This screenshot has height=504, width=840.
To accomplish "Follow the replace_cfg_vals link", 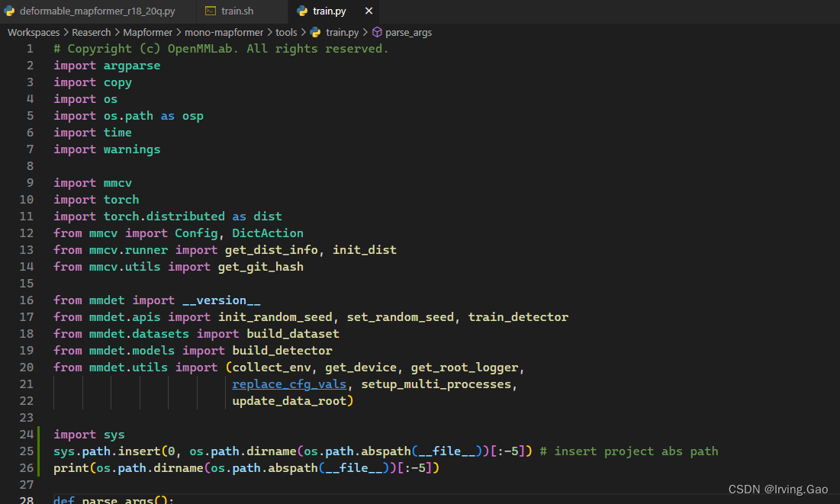I will point(288,384).
